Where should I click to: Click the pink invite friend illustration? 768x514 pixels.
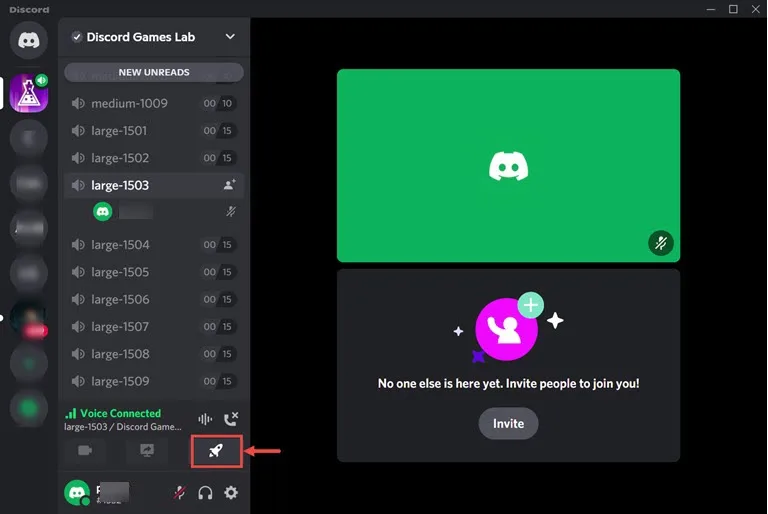(508, 327)
